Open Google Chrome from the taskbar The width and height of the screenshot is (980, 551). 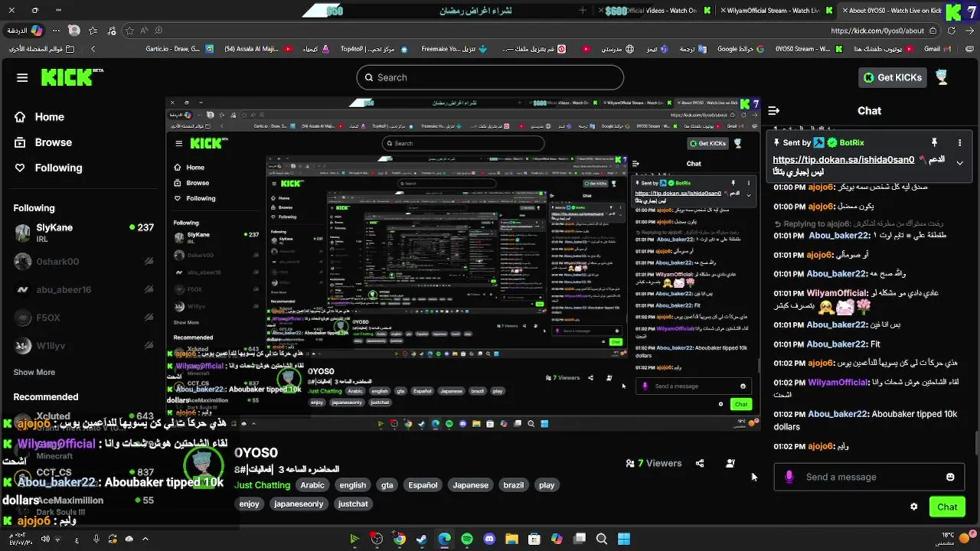point(399,539)
